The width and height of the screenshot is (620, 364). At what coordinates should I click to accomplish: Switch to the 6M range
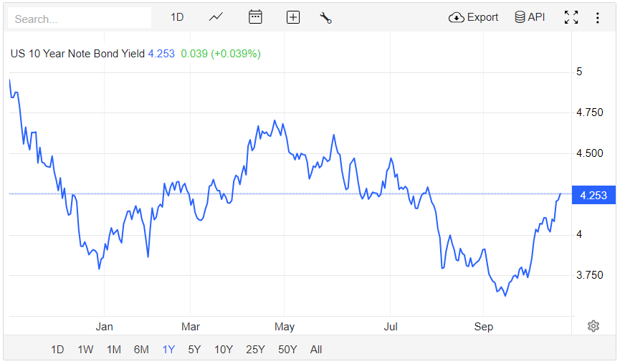141,350
